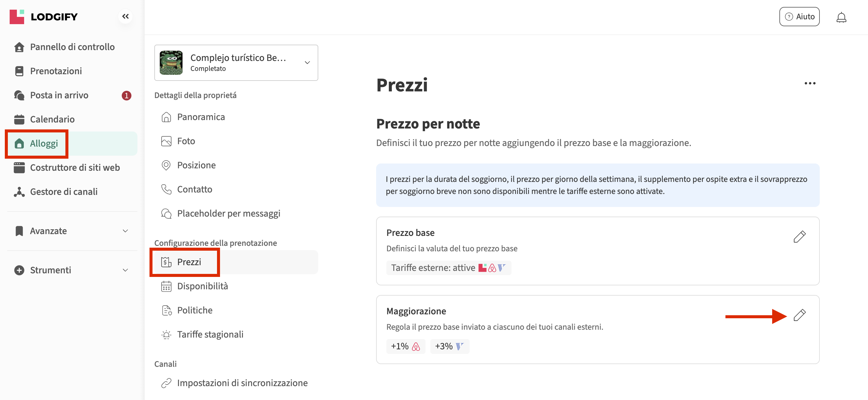
Task: Expand the Avanzate section
Action: click(x=71, y=231)
